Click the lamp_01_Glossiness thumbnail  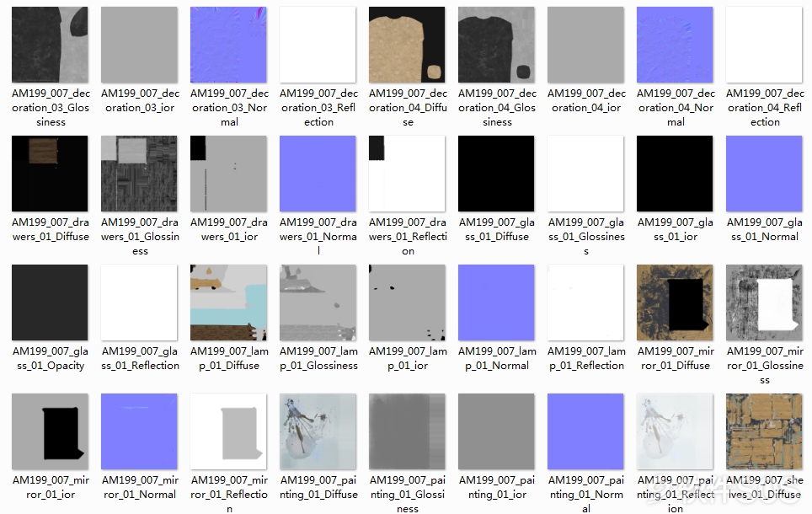tap(318, 303)
